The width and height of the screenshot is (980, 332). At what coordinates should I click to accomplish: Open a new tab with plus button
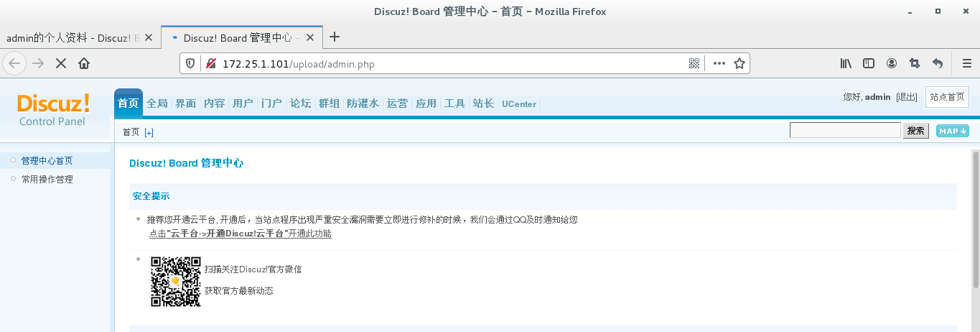point(335,37)
